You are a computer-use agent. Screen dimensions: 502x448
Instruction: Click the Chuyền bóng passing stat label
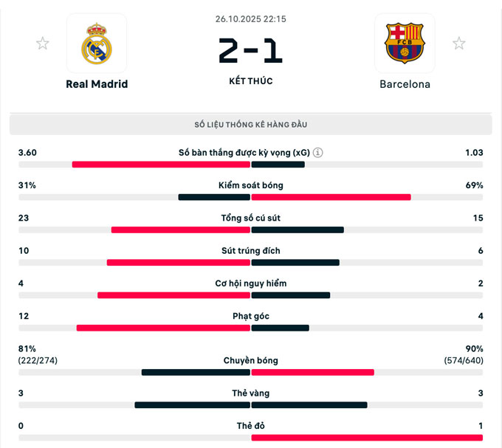coord(251,360)
